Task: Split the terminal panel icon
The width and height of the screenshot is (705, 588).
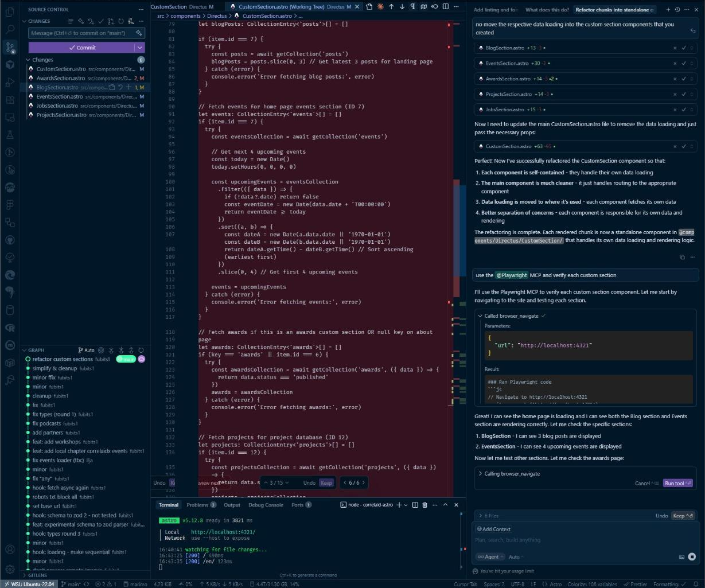Action: [415, 505]
